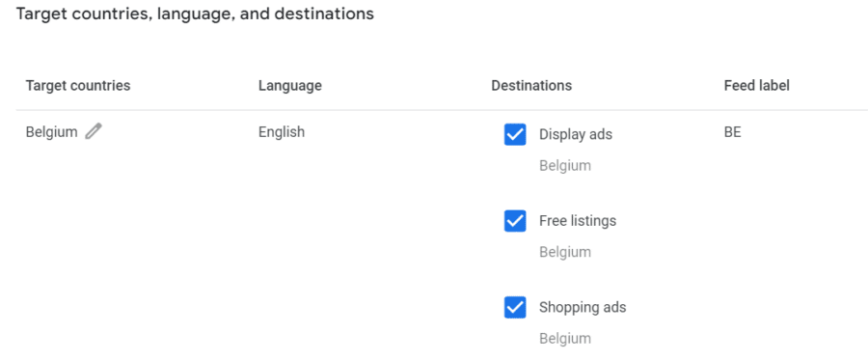Uncheck the Display ads checkbox

pos(515,134)
